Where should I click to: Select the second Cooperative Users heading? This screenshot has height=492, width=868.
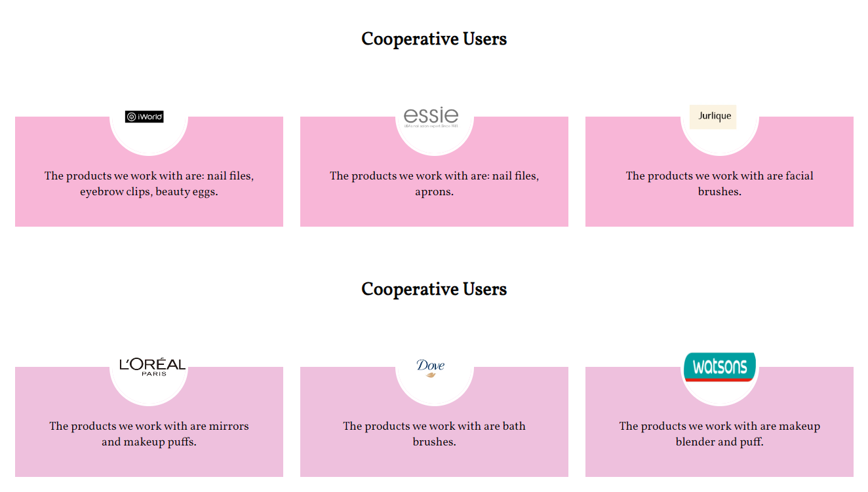pyautogui.click(x=434, y=290)
